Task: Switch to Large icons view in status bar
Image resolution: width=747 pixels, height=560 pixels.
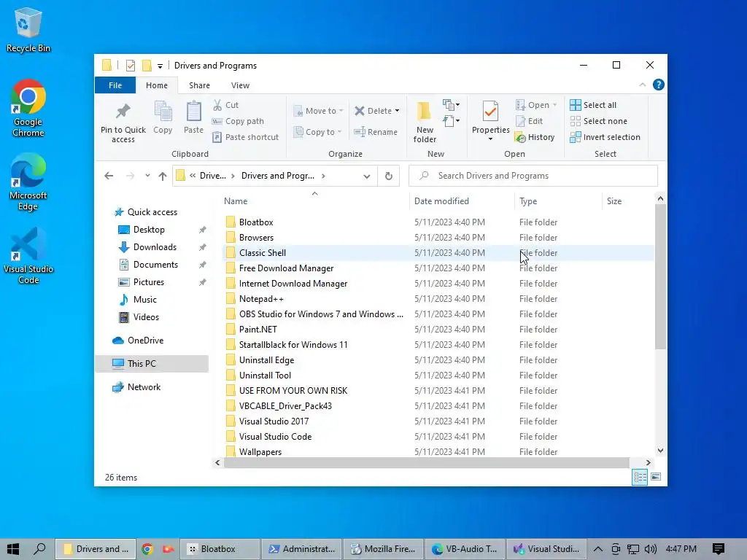Action: (x=656, y=477)
